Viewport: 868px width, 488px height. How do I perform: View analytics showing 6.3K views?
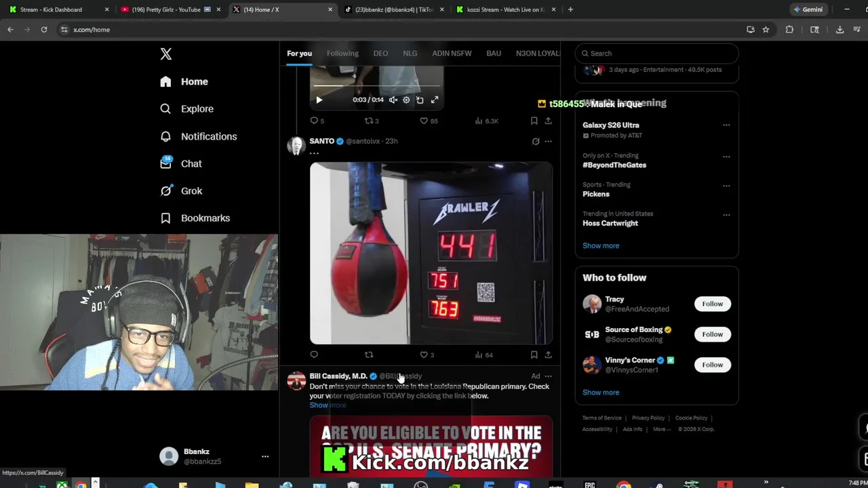[487, 121]
